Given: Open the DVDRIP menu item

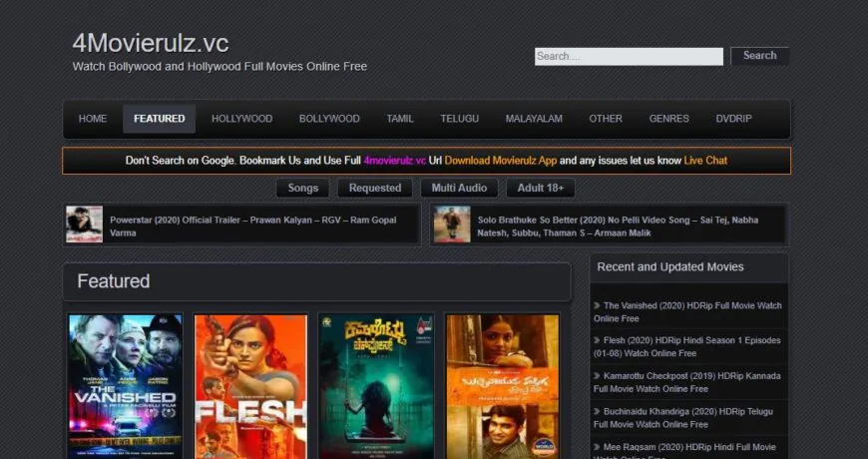Looking at the screenshot, I should click(734, 119).
